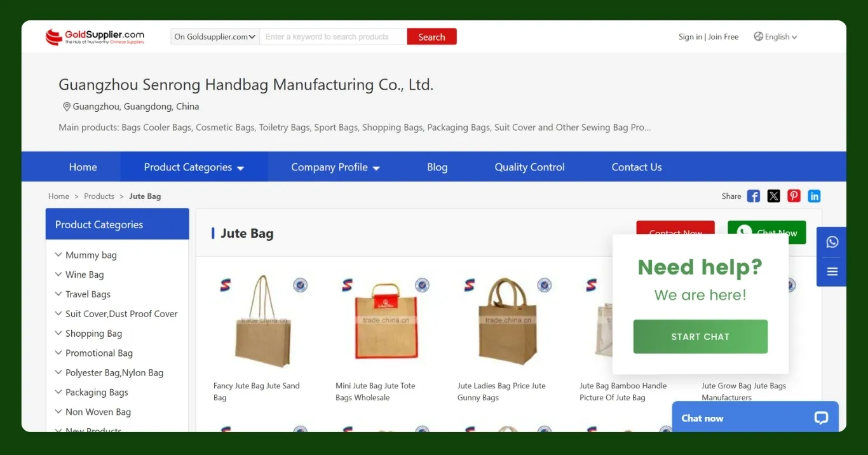Share page on Pinterest
The image size is (868, 455).
tap(794, 196)
